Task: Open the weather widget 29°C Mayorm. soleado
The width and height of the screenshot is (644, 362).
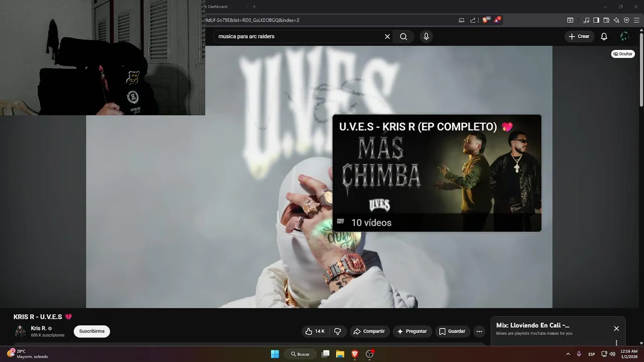Action: (x=28, y=354)
